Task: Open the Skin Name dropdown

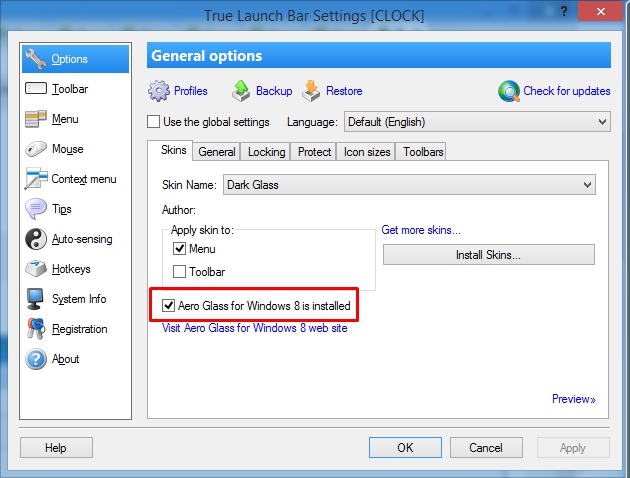Action: pos(408,185)
